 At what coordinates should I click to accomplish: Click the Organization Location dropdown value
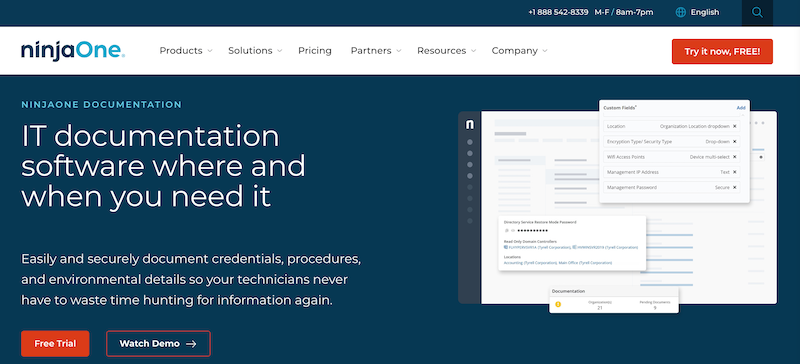tap(694, 126)
